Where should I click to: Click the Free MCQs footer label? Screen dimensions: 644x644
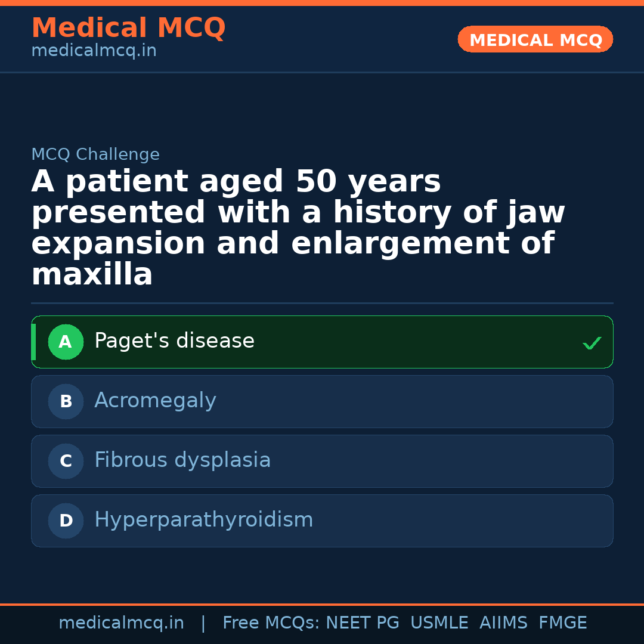pyautogui.click(x=271, y=623)
